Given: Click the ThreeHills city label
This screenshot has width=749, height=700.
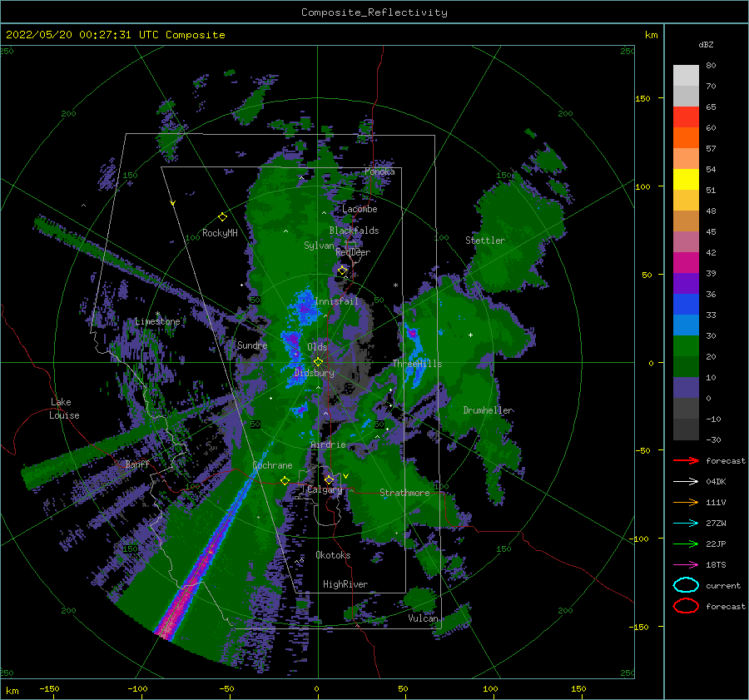Looking at the screenshot, I should click(x=417, y=364).
